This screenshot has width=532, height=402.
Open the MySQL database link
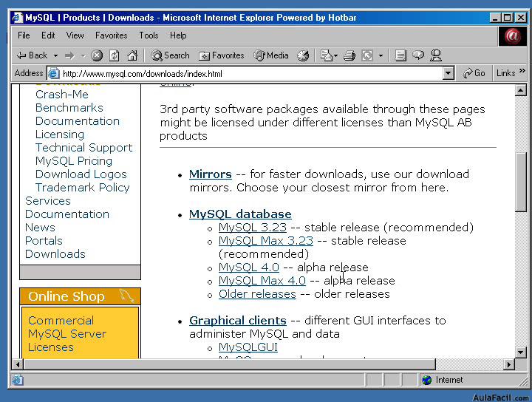coord(240,214)
